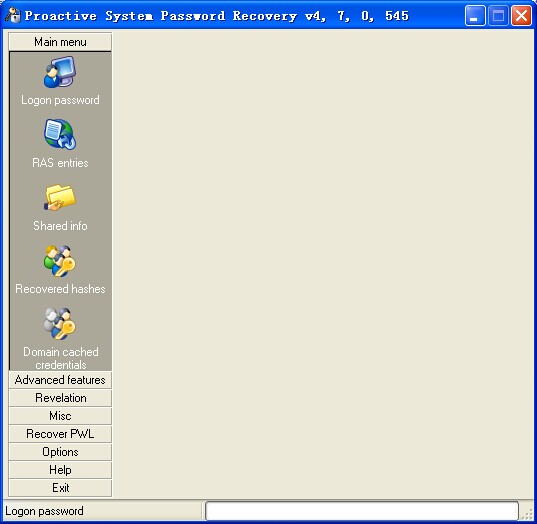Select the RAS entries globe icon
This screenshot has height=524, width=537.
60,135
